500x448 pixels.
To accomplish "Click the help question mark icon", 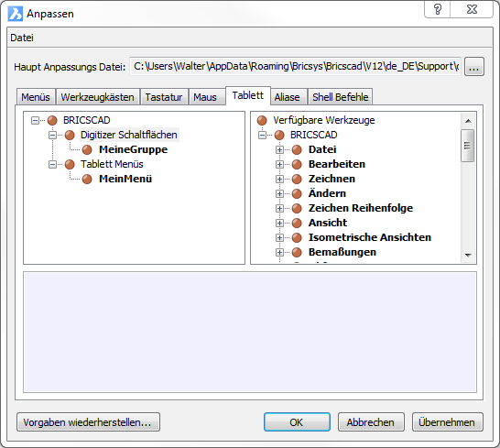I will pos(438,9).
